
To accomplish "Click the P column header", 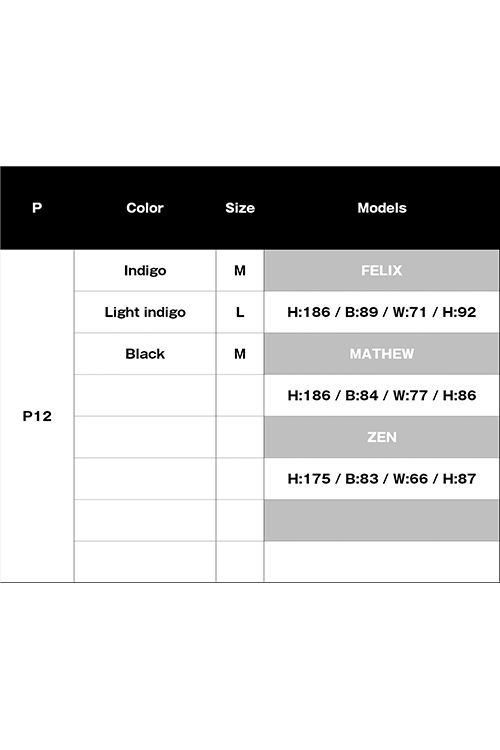I will click(x=37, y=208).
